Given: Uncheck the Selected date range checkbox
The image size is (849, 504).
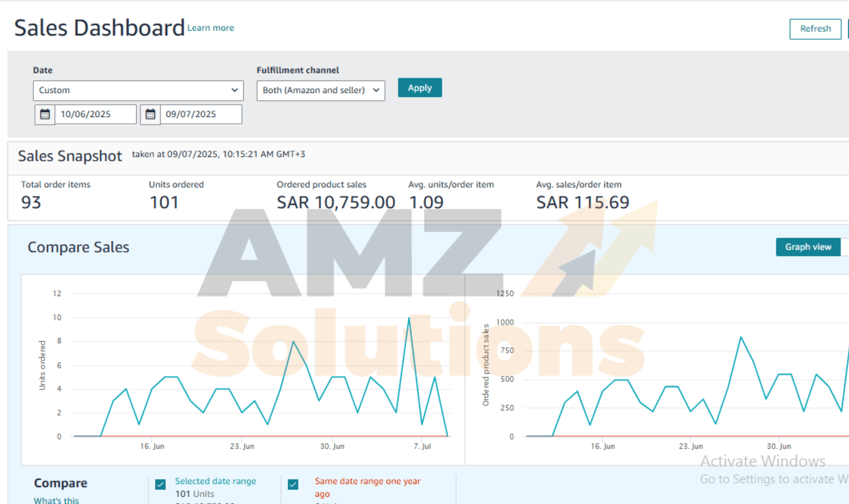Looking at the screenshot, I should tap(160, 484).
